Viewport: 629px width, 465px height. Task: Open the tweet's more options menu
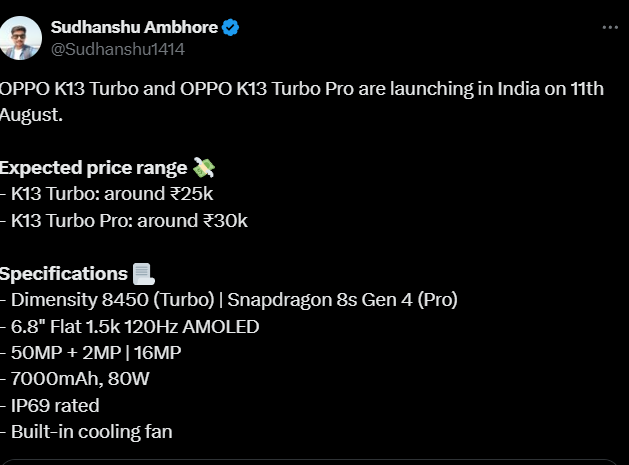coord(610,28)
